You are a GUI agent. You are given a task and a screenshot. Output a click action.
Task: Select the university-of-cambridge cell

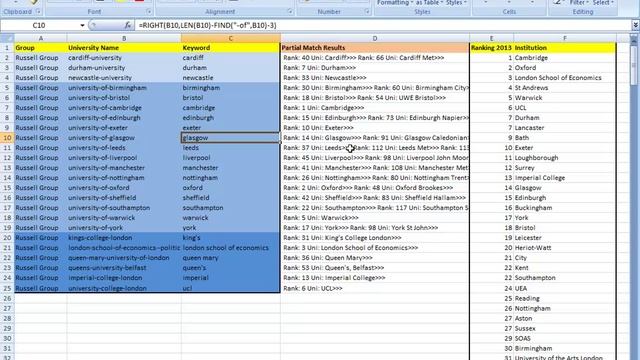[124, 108]
